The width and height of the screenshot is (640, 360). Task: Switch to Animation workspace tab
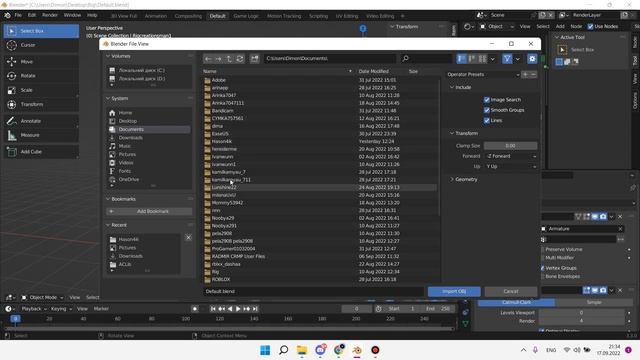click(156, 16)
